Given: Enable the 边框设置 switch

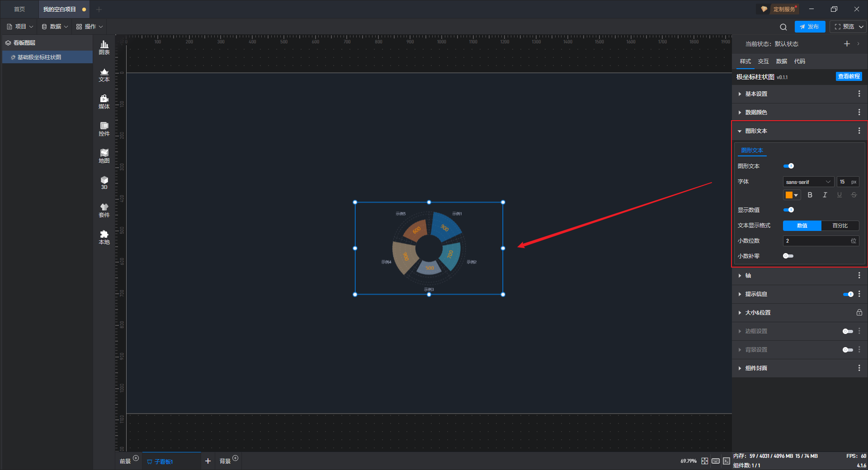Looking at the screenshot, I should 848,331.
